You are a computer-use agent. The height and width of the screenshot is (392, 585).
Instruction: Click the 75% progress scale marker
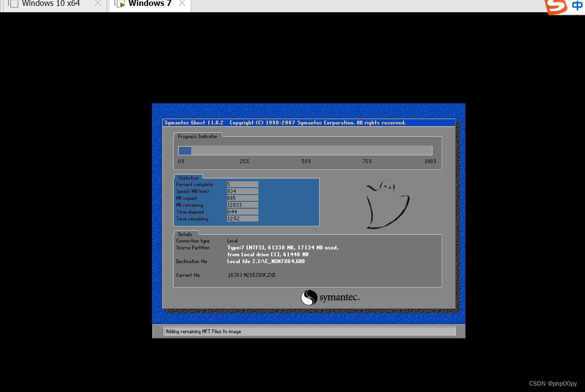coord(367,162)
